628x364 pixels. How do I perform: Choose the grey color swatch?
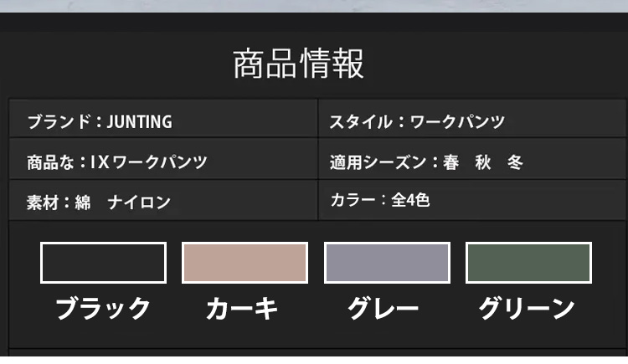[x=387, y=263]
